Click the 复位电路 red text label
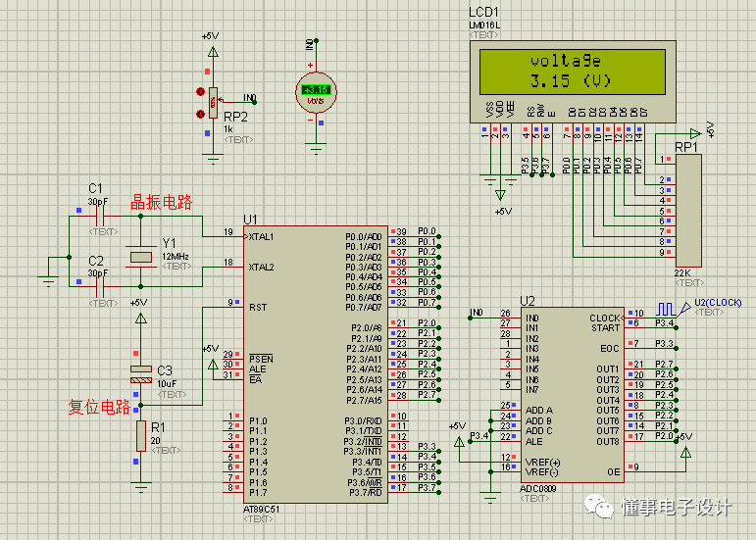The height and width of the screenshot is (540, 756). pos(98,407)
